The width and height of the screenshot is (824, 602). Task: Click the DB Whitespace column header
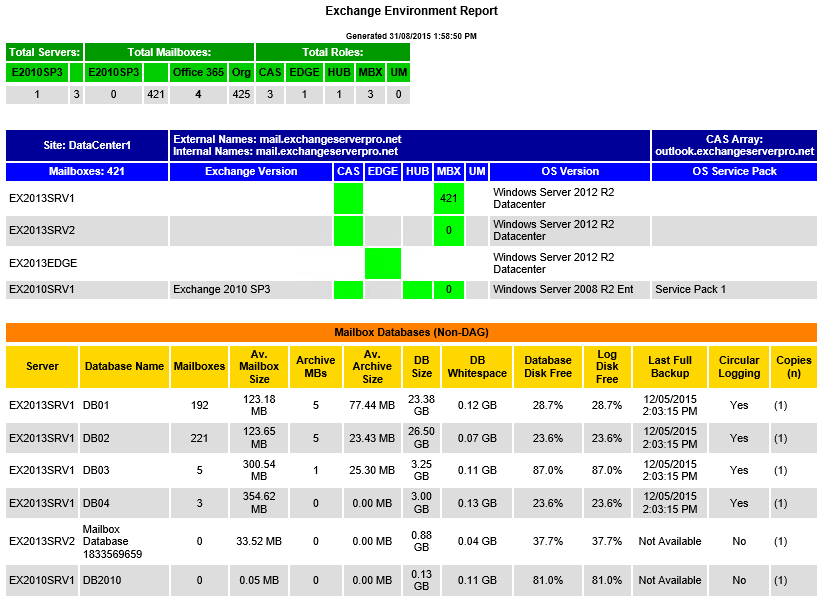(477, 366)
